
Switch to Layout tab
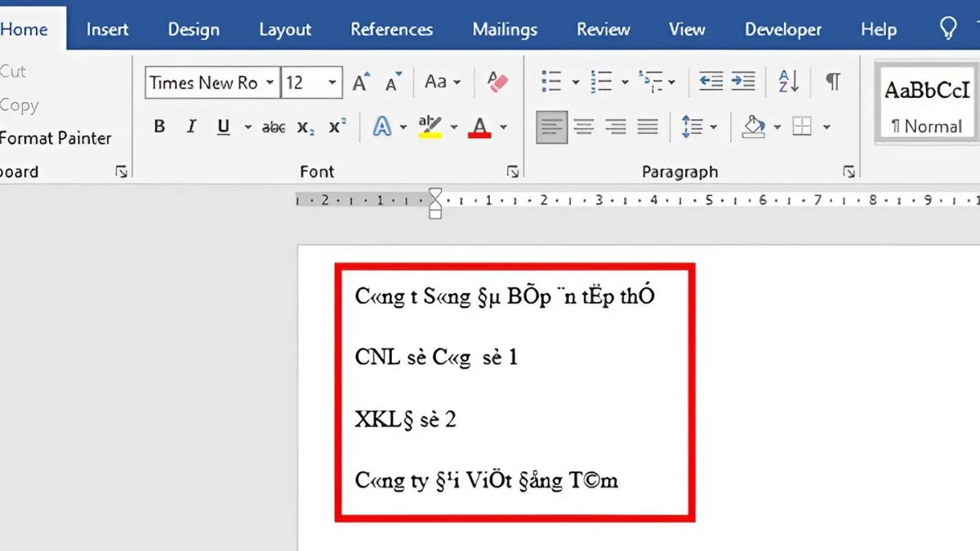pyautogui.click(x=285, y=29)
